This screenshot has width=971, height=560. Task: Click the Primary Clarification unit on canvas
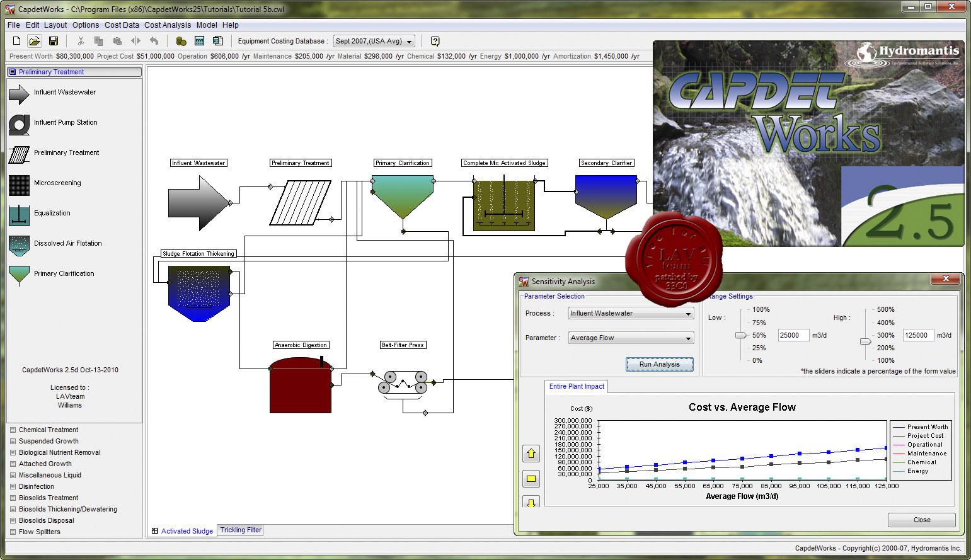coord(403,197)
